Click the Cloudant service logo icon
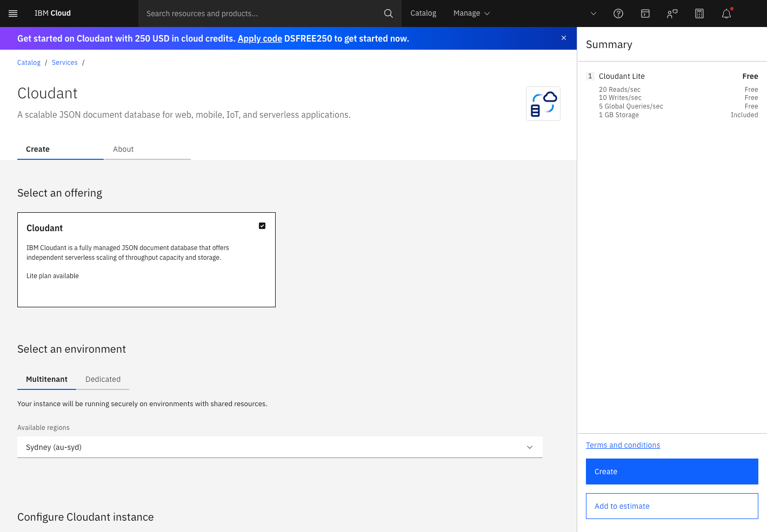This screenshot has width=767, height=532. 543,104
